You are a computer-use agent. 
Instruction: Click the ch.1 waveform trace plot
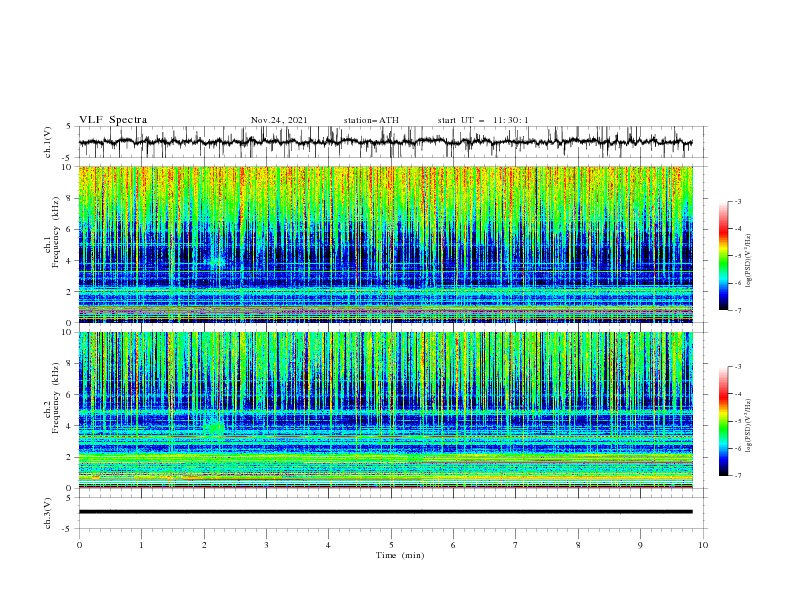click(x=385, y=142)
